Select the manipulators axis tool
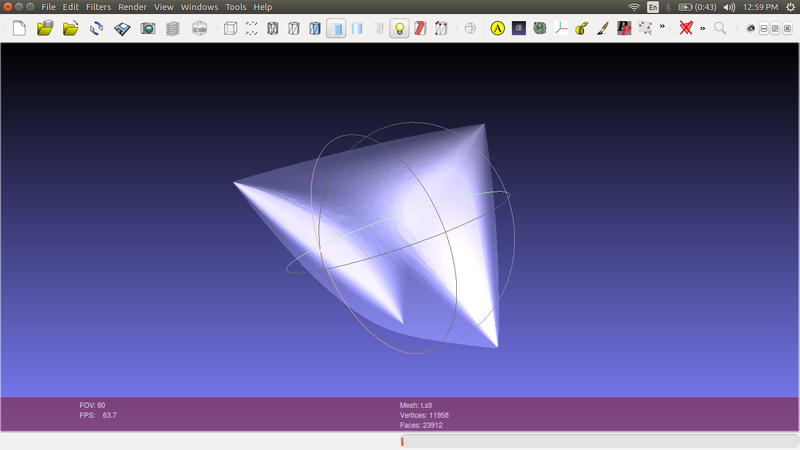The width and height of the screenshot is (800, 450). click(561, 28)
